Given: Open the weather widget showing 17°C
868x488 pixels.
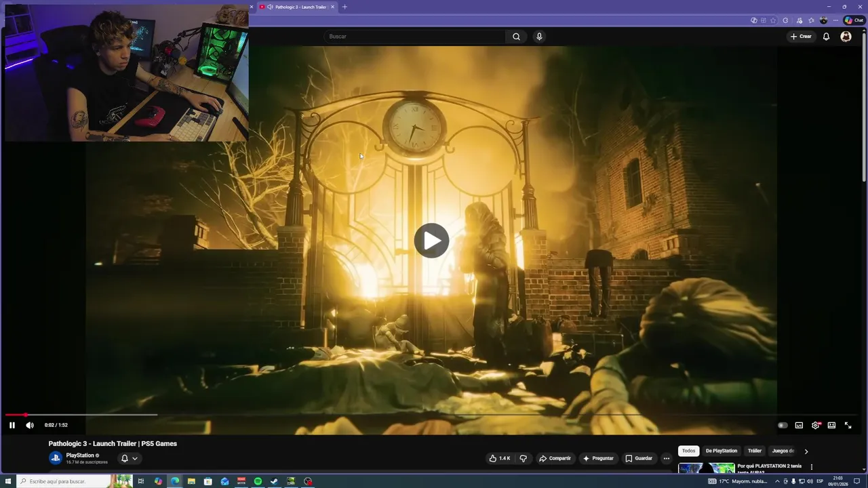Looking at the screenshot, I should [x=737, y=481].
